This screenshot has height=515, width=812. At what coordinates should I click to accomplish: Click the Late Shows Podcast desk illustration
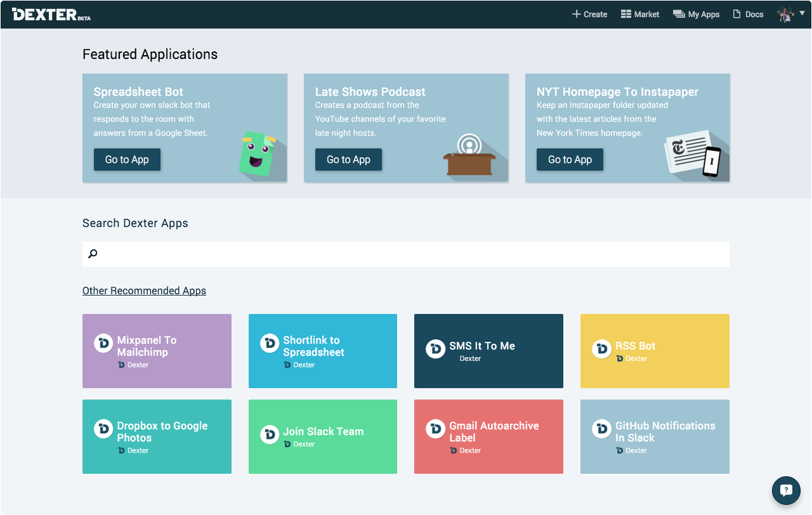pos(469,155)
